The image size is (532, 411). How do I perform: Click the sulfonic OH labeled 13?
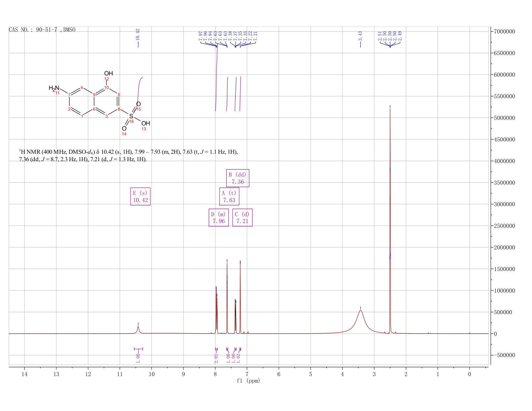click(146, 123)
